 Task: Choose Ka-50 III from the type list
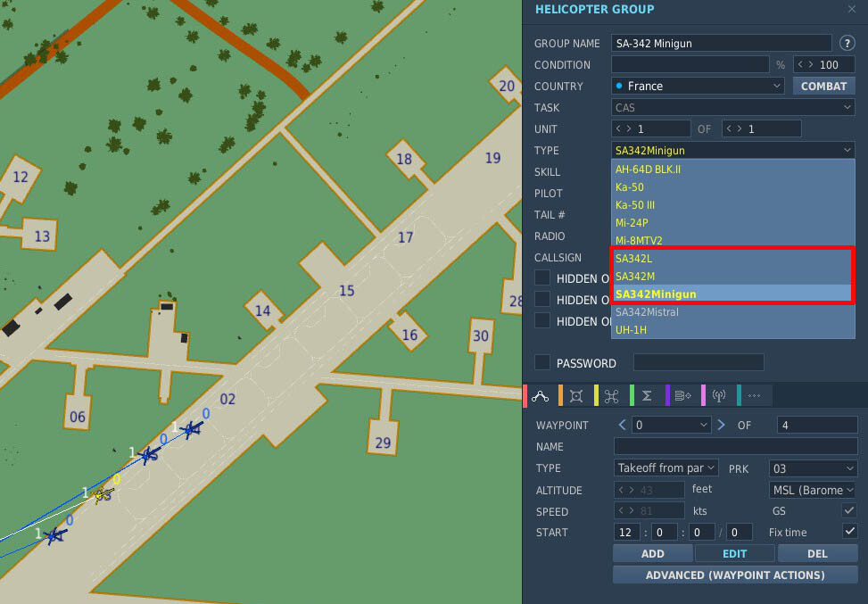733,205
